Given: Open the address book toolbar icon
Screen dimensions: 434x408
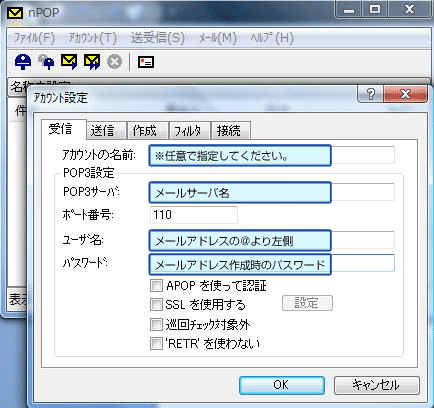Looking at the screenshot, I should [x=146, y=62].
